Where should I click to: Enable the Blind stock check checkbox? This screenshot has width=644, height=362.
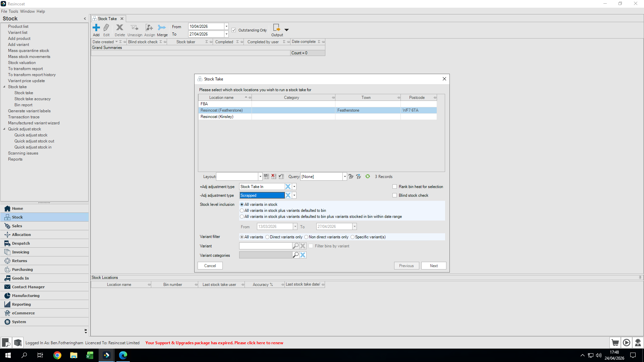click(x=395, y=195)
